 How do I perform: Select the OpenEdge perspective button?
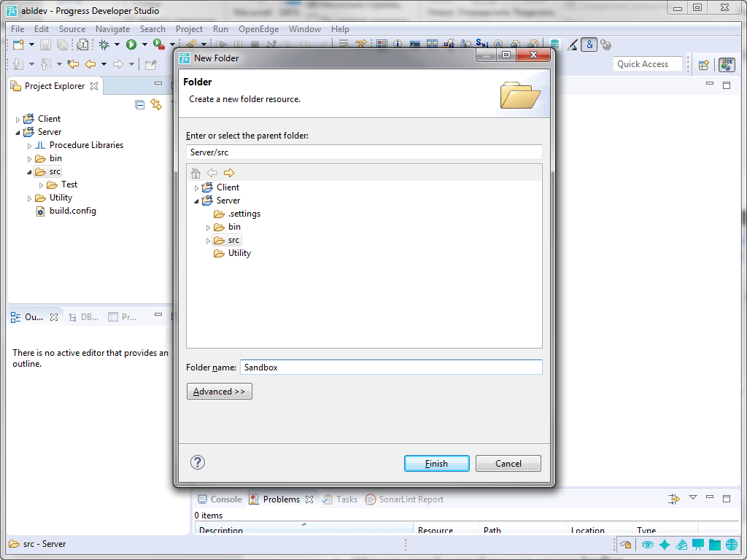click(727, 64)
